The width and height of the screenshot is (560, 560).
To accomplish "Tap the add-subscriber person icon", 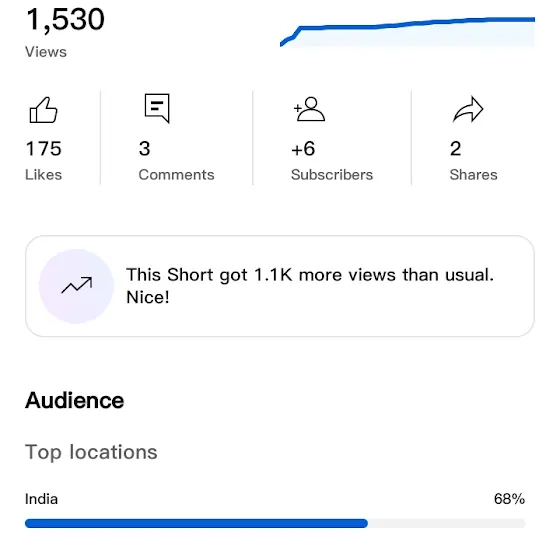I will pos(309,109).
